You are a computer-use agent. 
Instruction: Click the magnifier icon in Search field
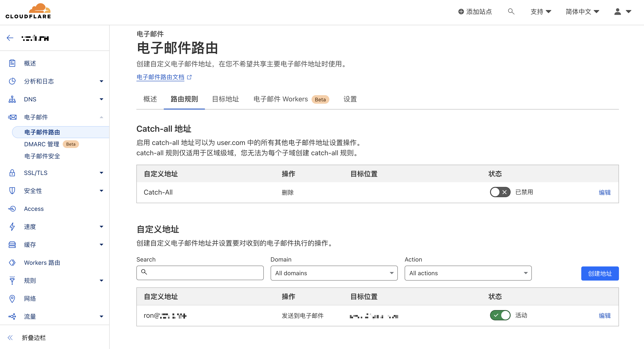coord(144,272)
